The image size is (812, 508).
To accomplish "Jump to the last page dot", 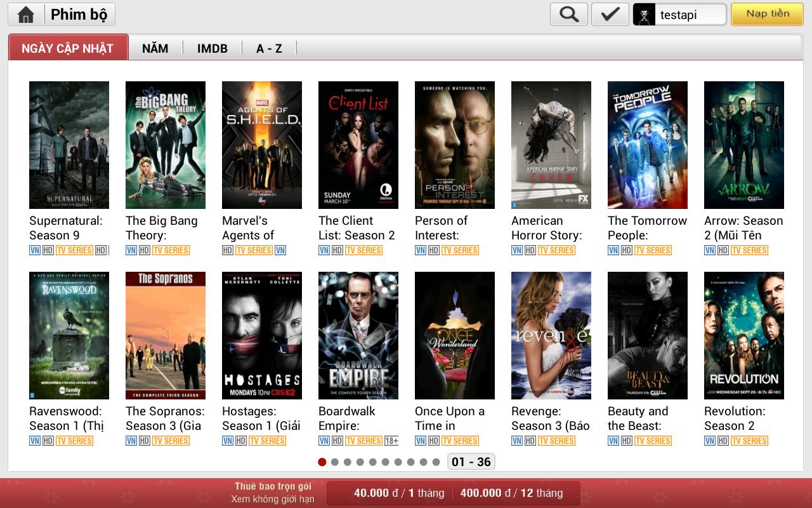I will click(x=436, y=462).
